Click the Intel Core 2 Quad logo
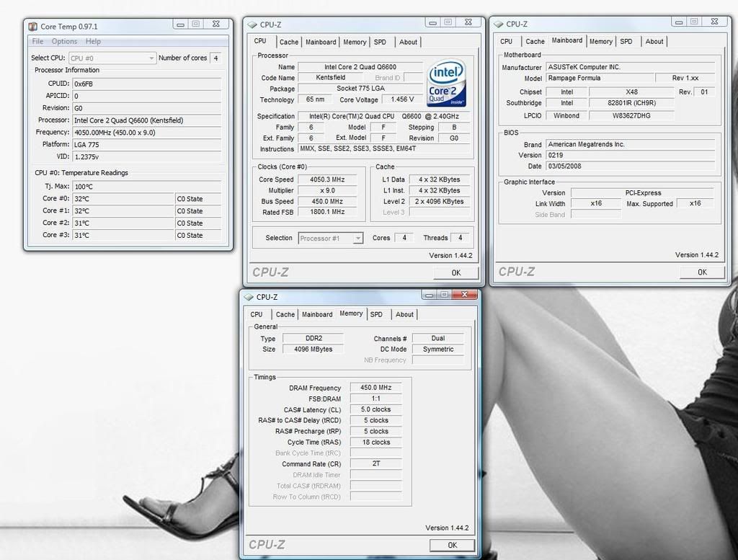 tap(446, 83)
